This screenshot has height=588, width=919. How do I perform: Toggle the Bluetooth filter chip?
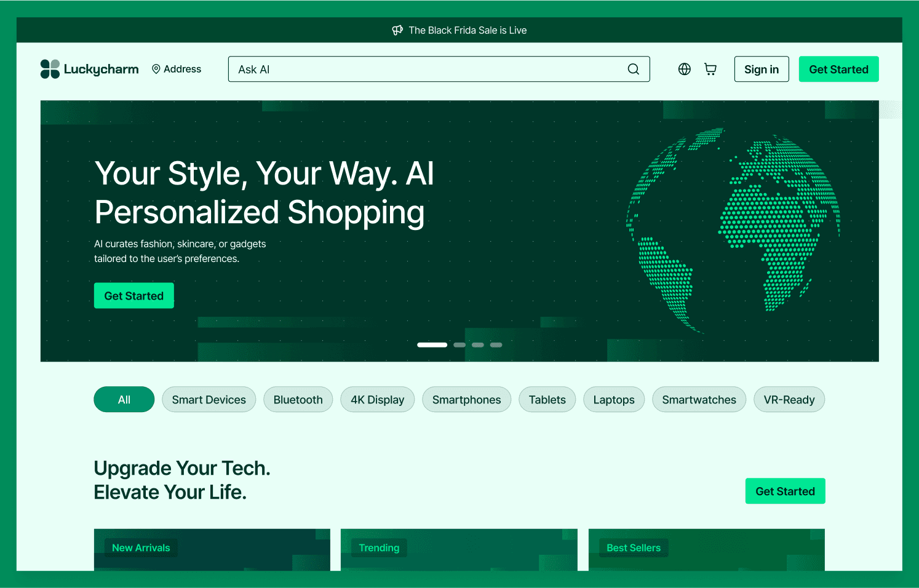[x=298, y=400]
